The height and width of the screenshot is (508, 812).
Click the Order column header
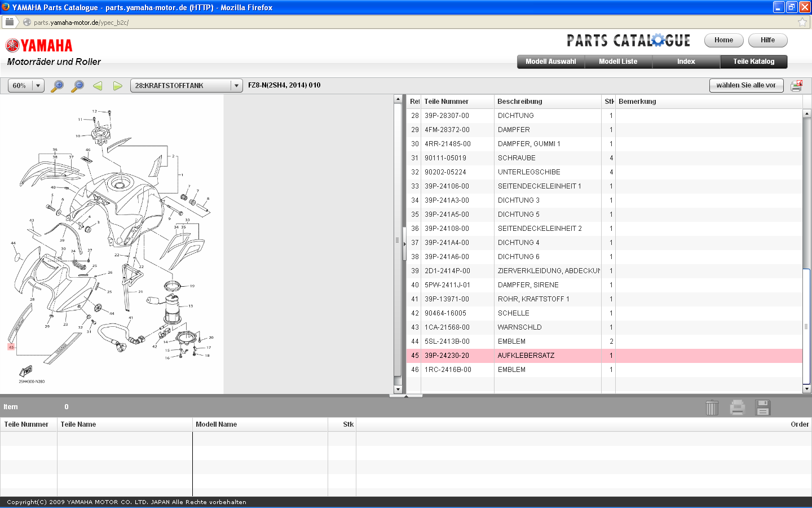[584, 424]
